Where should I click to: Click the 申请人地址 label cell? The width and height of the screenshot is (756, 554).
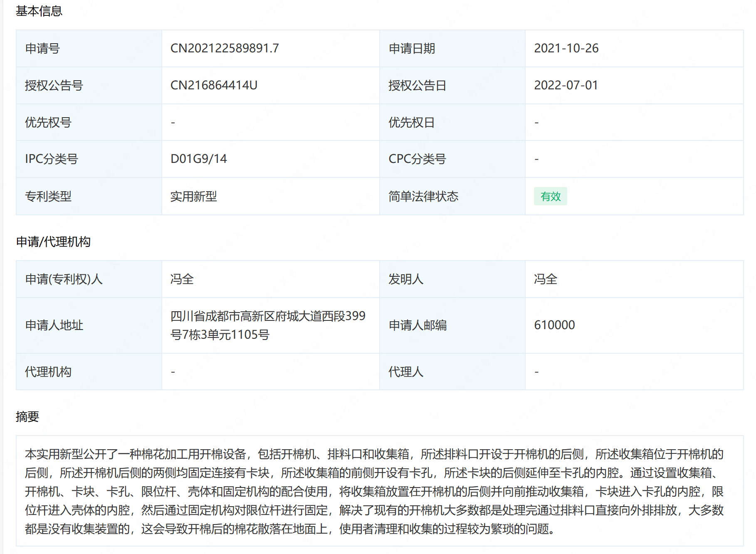(x=89, y=325)
